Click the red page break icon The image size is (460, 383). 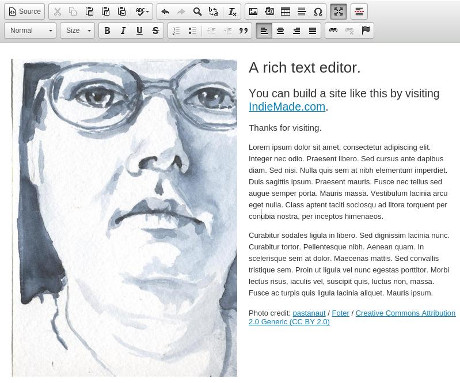click(x=359, y=12)
